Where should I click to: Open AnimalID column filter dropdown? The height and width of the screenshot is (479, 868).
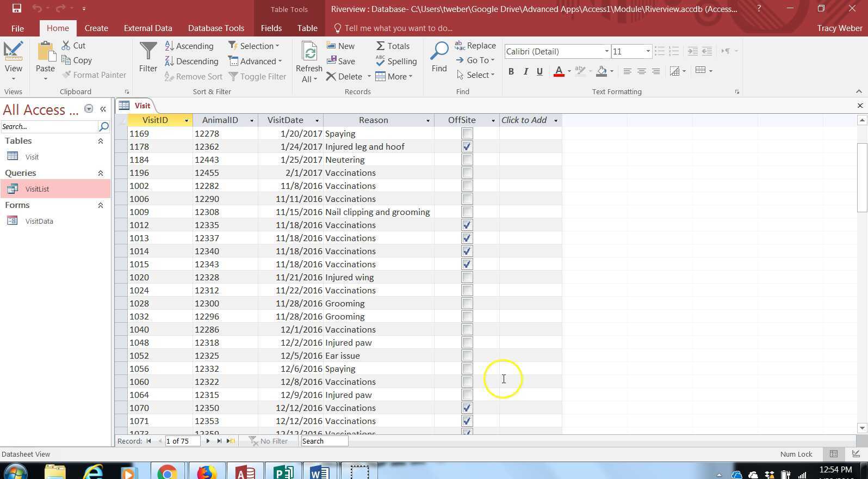(252, 120)
